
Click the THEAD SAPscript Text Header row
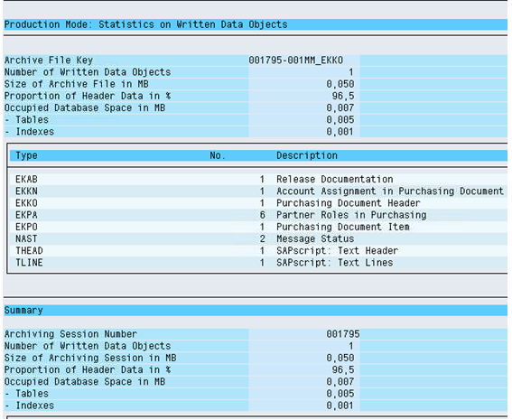pos(258,251)
